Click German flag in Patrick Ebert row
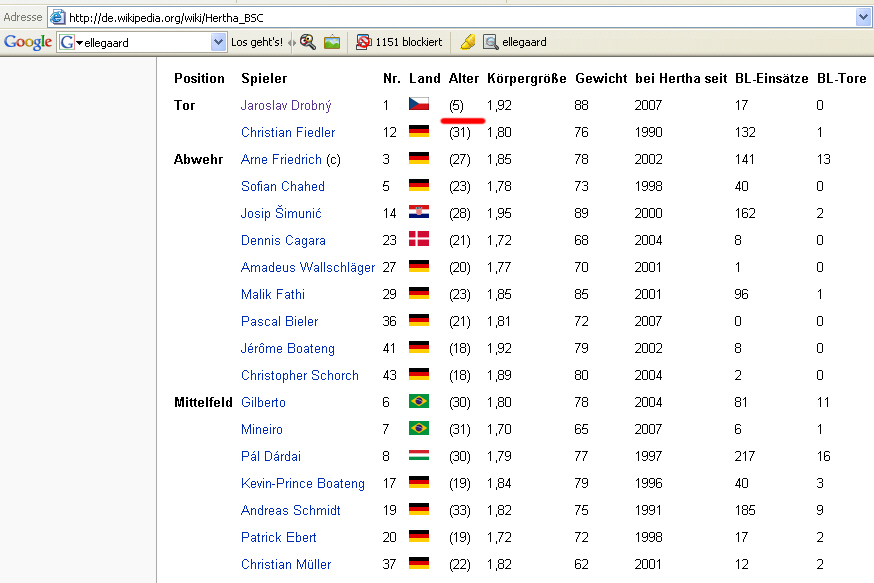 419,536
